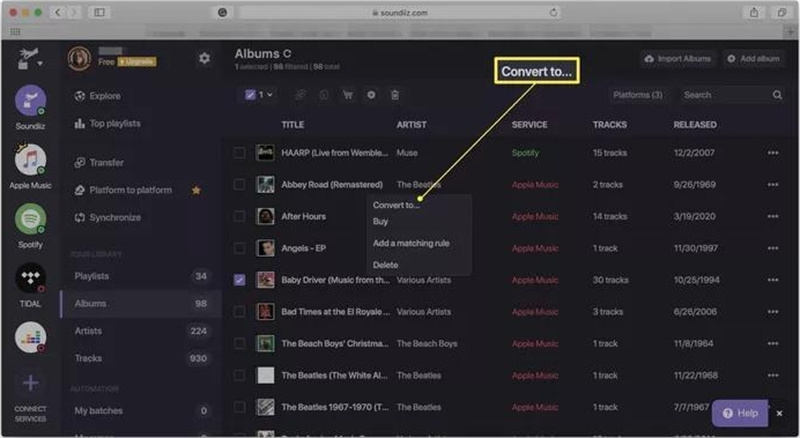Click the share toolbar icon beside convert
The height and width of the screenshot is (438, 800).
324,95
